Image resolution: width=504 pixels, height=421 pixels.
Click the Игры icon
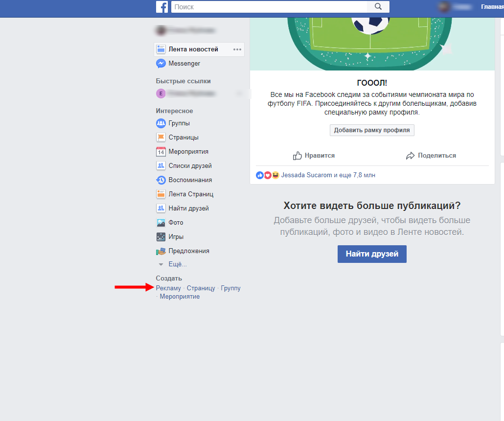point(160,237)
